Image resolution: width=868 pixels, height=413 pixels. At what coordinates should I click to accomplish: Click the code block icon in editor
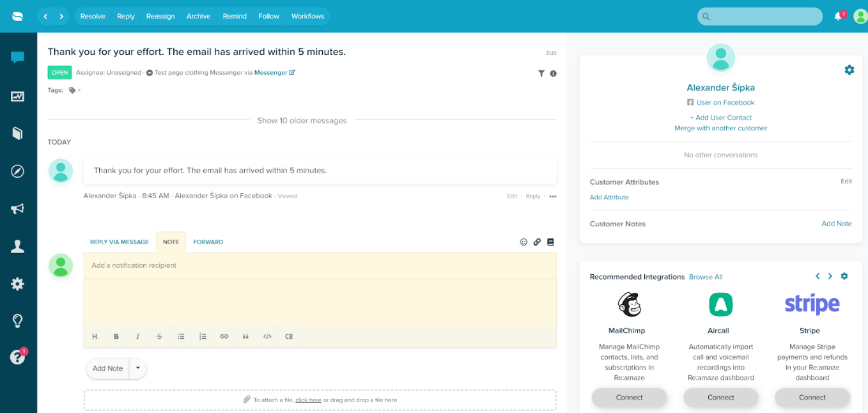(267, 336)
